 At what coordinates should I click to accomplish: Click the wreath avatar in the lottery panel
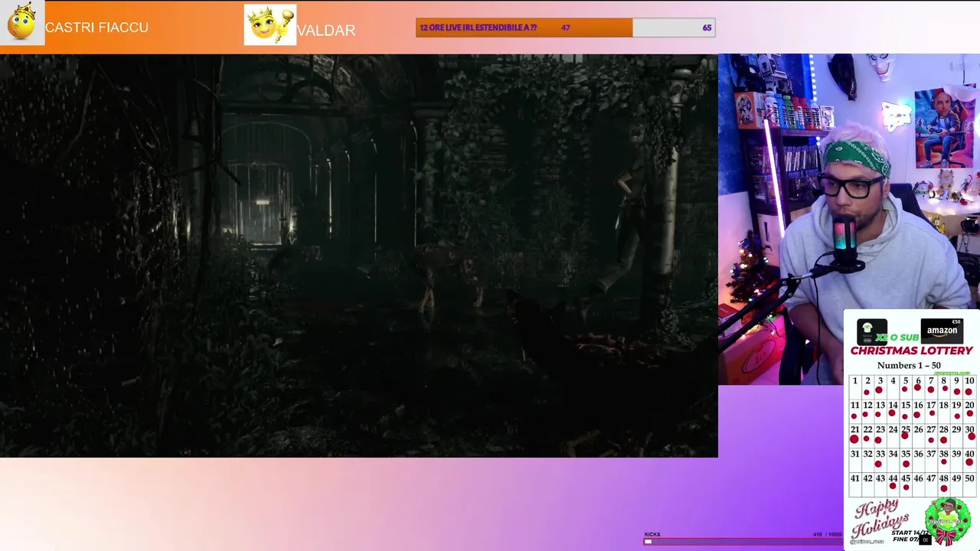[947, 520]
